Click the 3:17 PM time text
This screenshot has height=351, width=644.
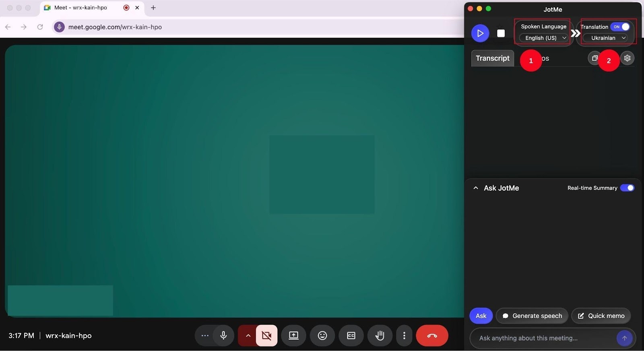[x=21, y=336]
